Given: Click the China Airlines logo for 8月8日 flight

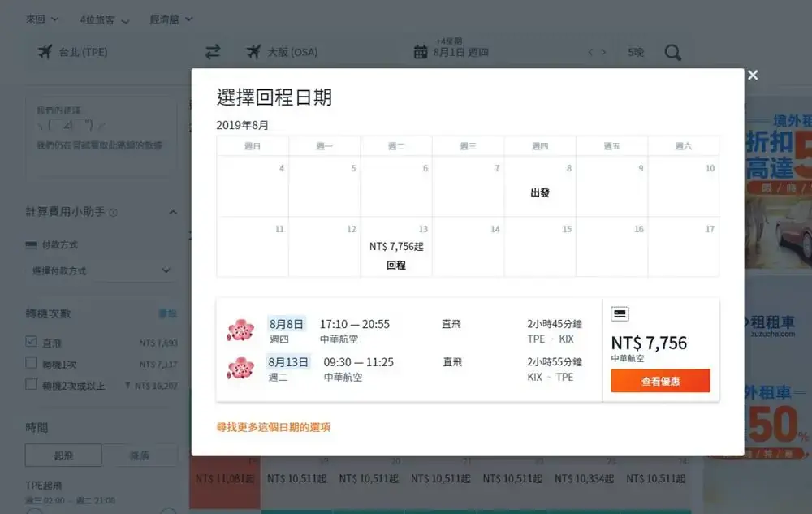Looking at the screenshot, I should (240, 330).
